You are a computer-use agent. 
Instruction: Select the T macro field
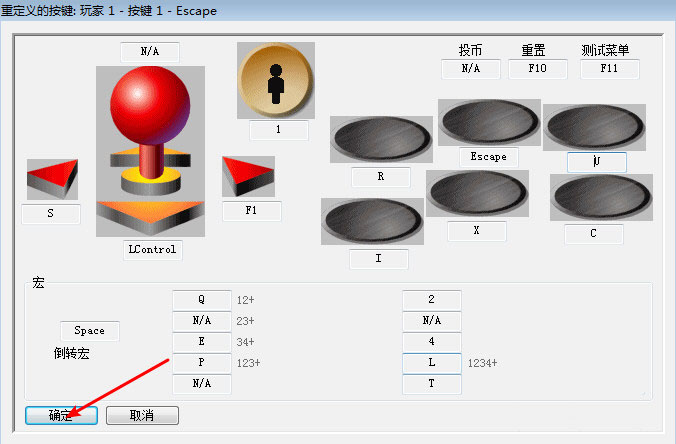tap(432, 384)
